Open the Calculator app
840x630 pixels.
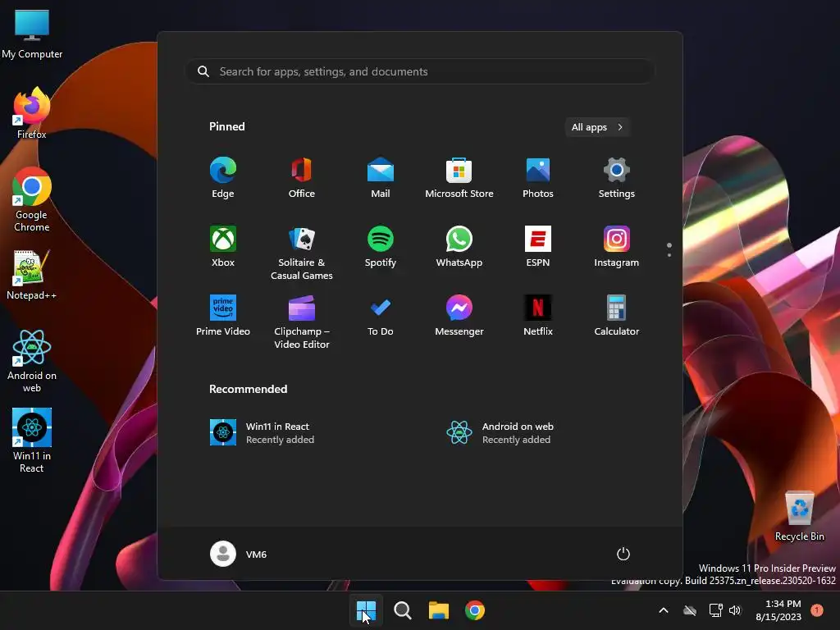coord(617,316)
